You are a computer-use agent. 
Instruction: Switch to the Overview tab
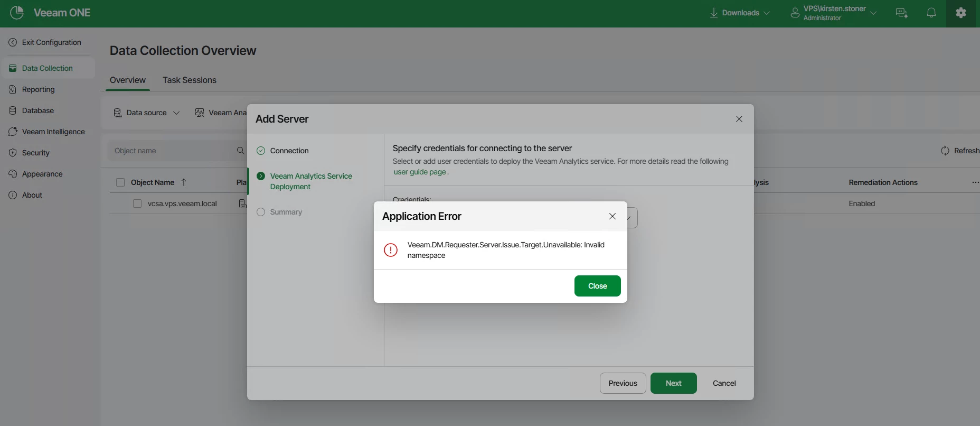(128, 80)
